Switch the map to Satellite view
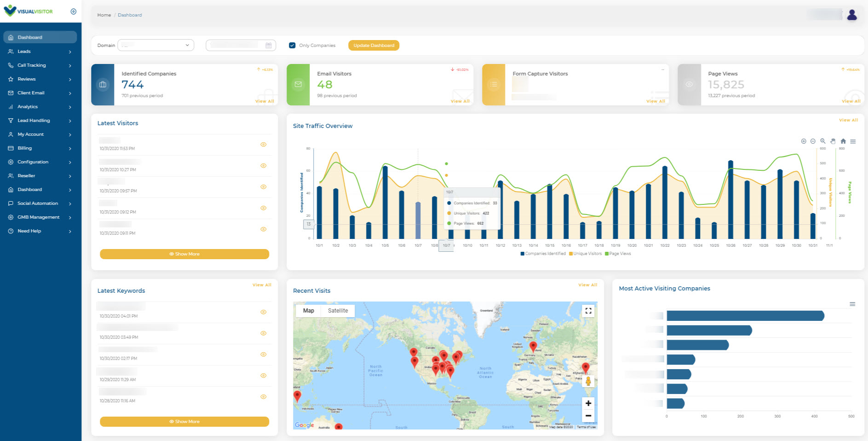The image size is (868, 441). (338, 310)
